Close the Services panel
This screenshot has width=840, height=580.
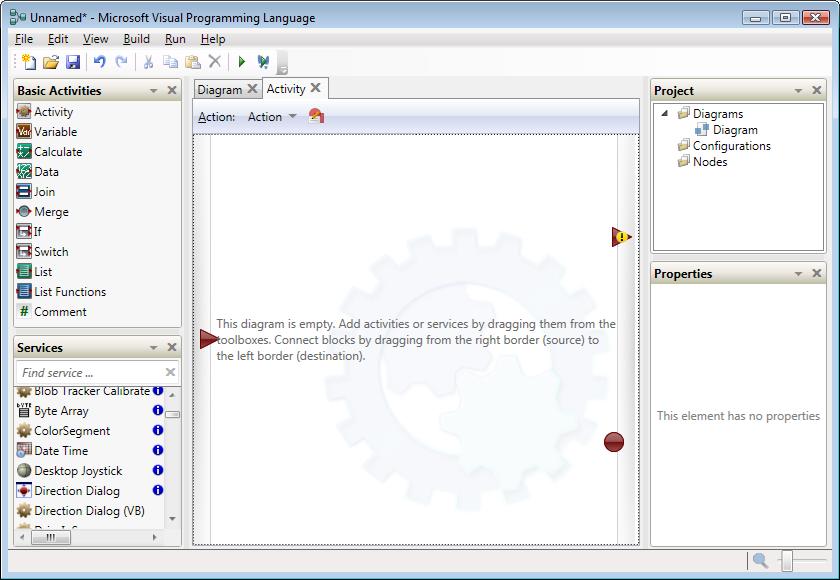pyautogui.click(x=172, y=348)
